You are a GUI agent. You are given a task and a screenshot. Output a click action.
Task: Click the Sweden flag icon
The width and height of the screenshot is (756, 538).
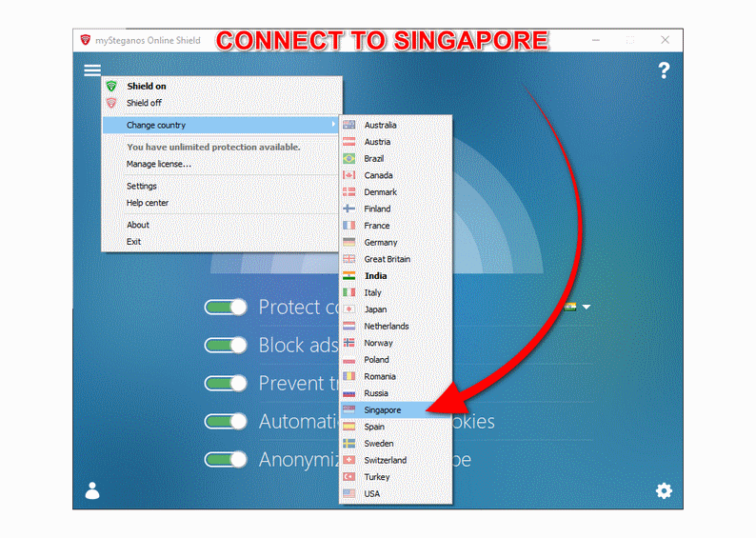pyautogui.click(x=349, y=443)
